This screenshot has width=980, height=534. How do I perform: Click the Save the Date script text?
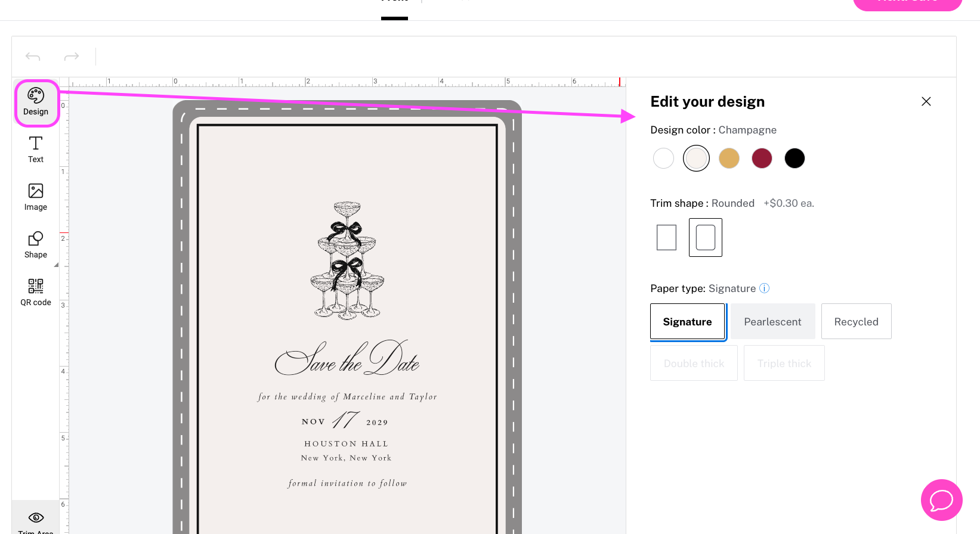347,358
